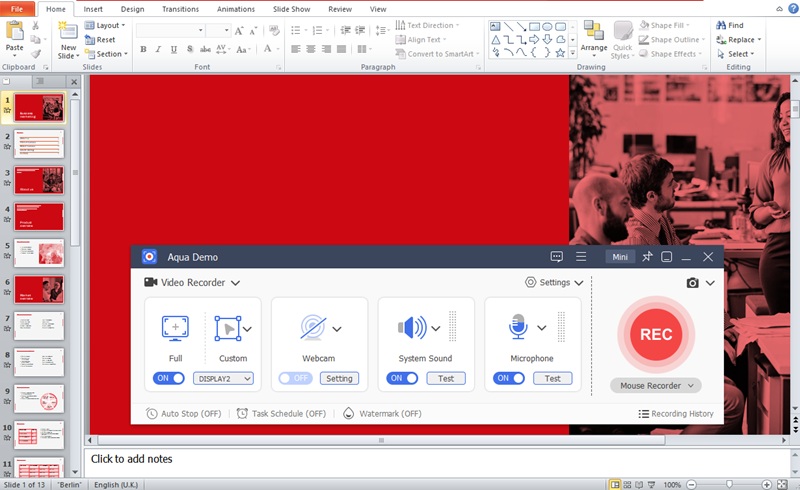Viewport: 800px width, 490px height.
Task: Open the DISPLAY2 display selector
Action: click(223, 378)
